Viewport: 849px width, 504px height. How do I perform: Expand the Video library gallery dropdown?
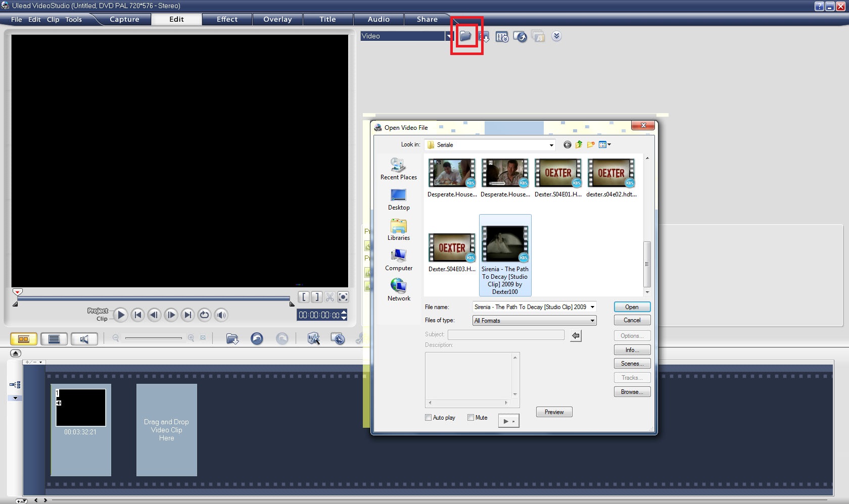tap(449, 36)
